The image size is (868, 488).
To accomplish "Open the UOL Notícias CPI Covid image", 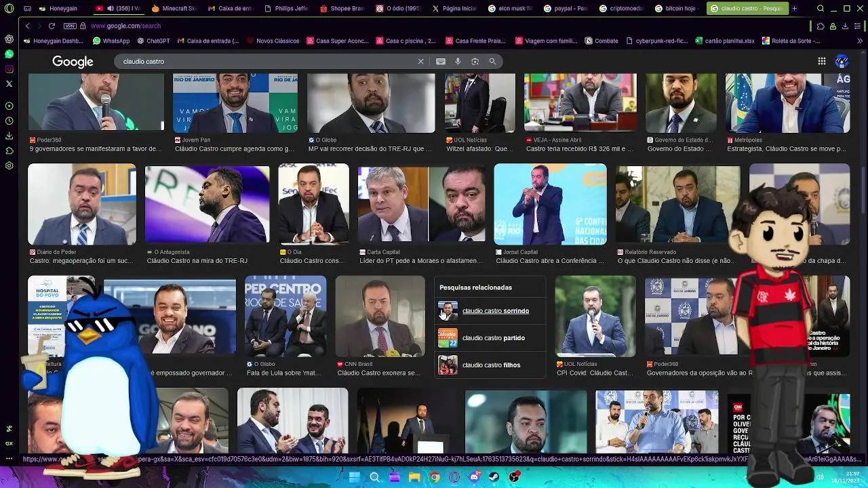I will point(595,316).
